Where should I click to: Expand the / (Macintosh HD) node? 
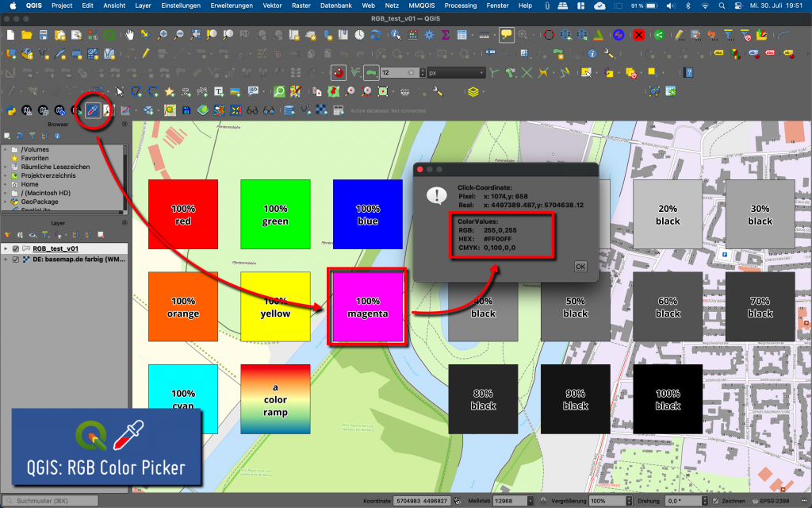[x=6, y=193]
